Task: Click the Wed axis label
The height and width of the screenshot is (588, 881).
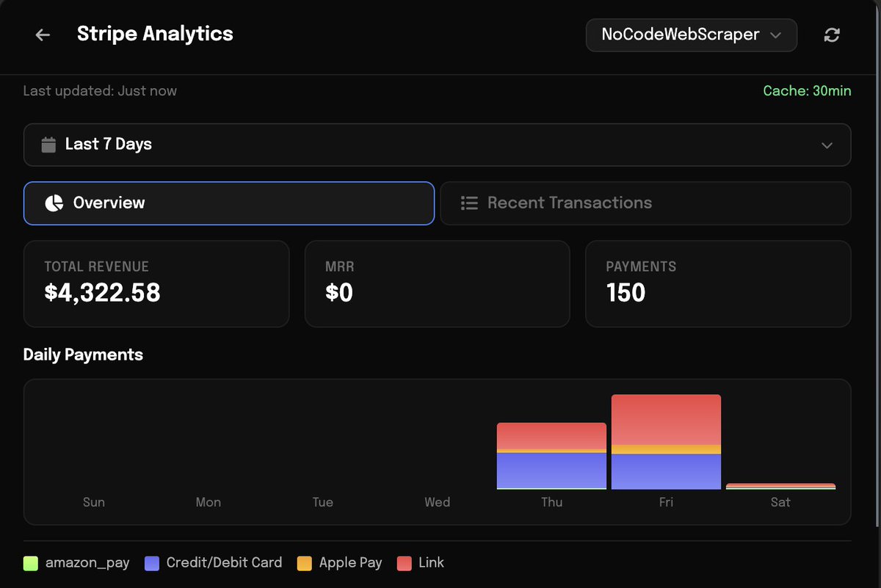Action: click(438, 502)
